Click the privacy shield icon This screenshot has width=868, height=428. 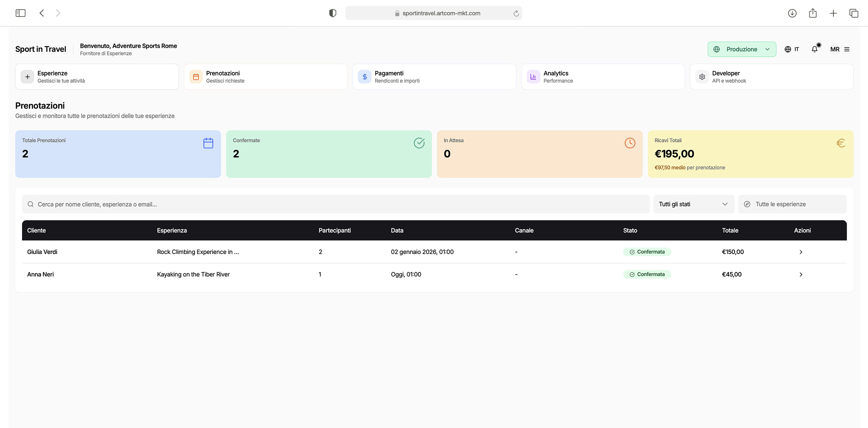pyautogui.click(x=332, y=13)
